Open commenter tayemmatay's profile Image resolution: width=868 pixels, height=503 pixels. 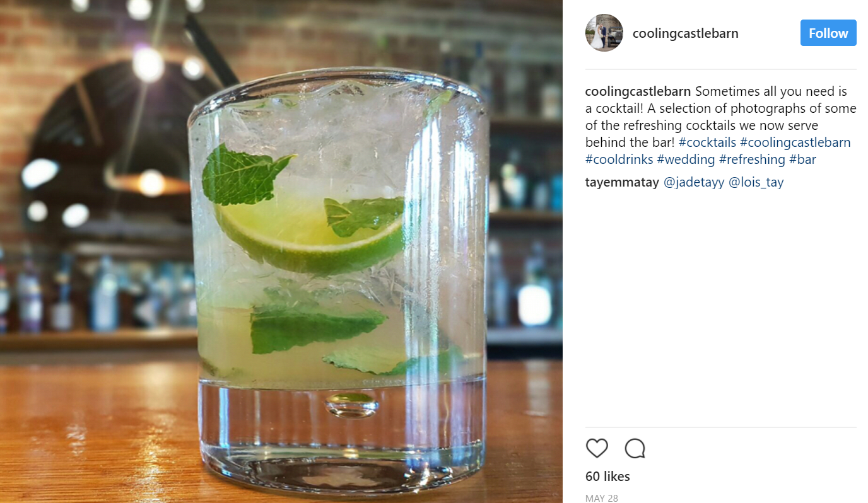coord(622,183)
